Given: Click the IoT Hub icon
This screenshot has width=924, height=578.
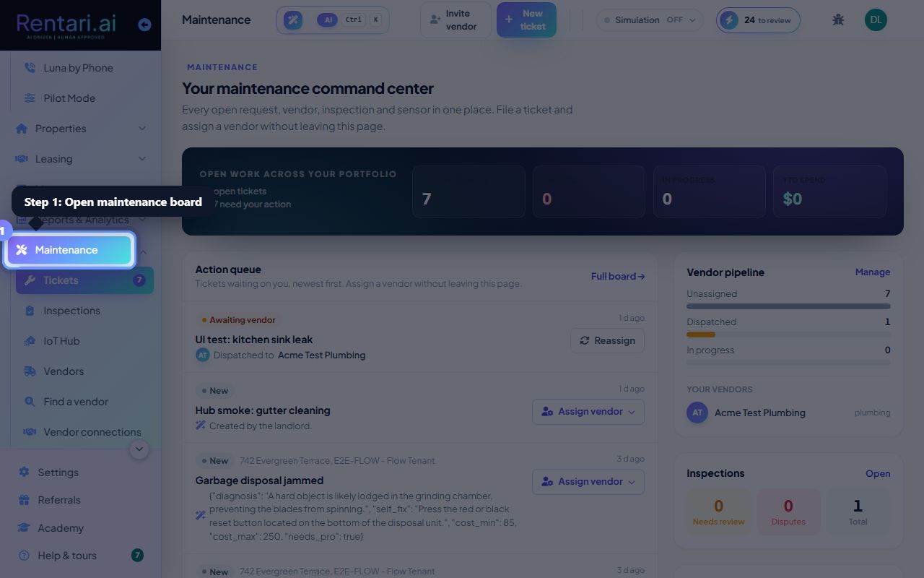Looking at the screenshot, I should point(30,341).
